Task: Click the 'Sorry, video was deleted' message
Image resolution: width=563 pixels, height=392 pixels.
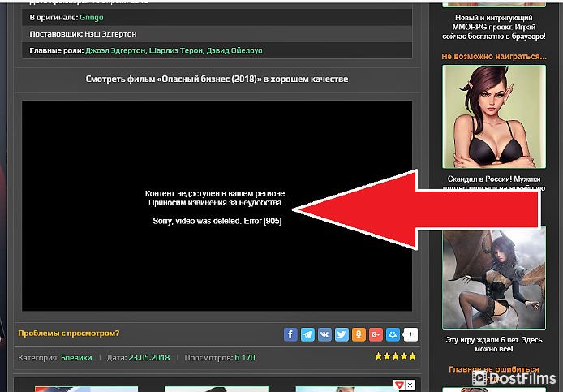Action: click(217, 221)
